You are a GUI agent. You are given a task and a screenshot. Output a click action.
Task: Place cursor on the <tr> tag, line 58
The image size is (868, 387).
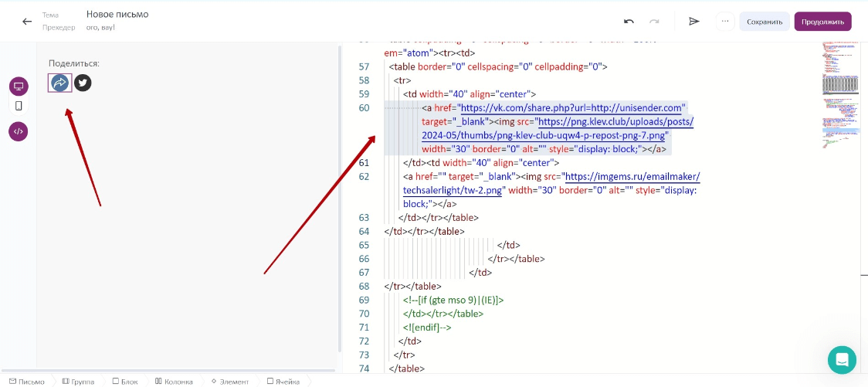coord(402,80)
